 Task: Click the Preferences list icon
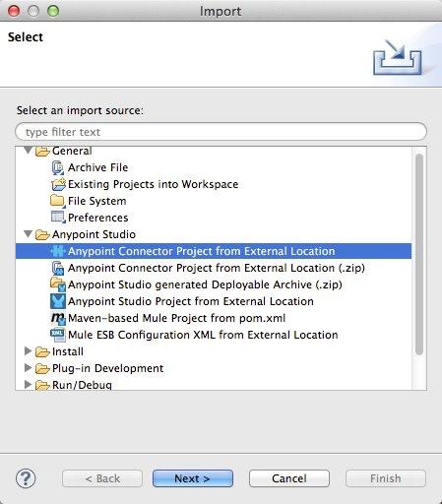(x=58, y=218)
